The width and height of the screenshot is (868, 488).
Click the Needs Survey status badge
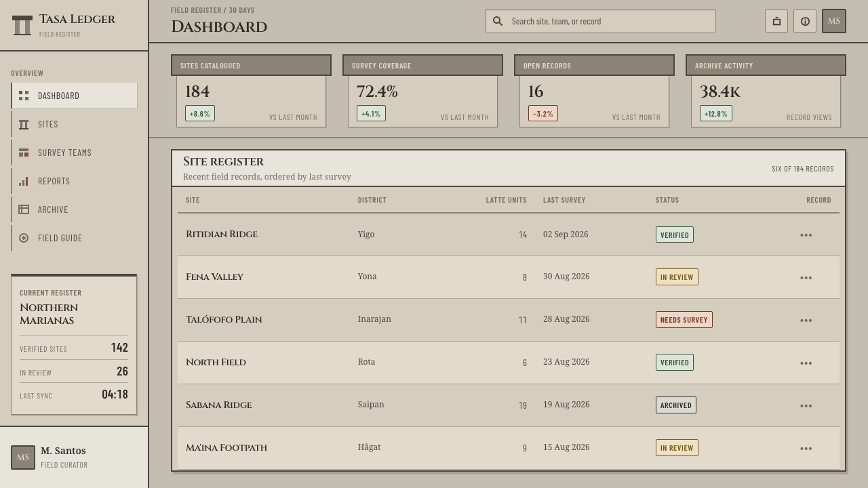[684, 320]
